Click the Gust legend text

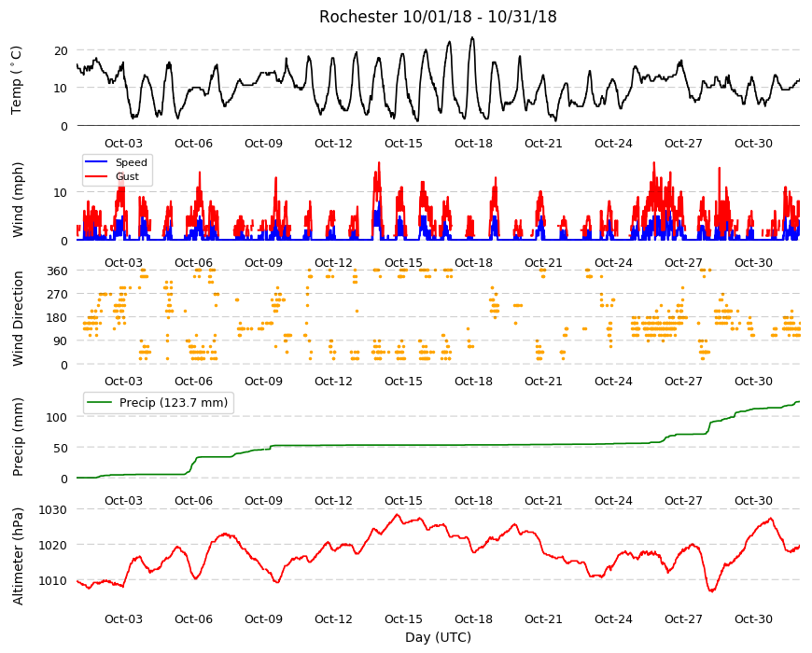[127, 176]
